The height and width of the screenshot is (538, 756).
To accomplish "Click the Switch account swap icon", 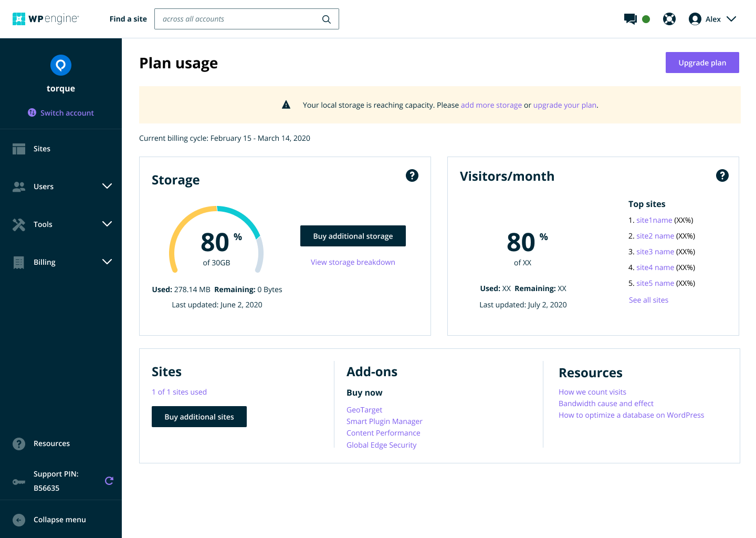I will 32,112.
